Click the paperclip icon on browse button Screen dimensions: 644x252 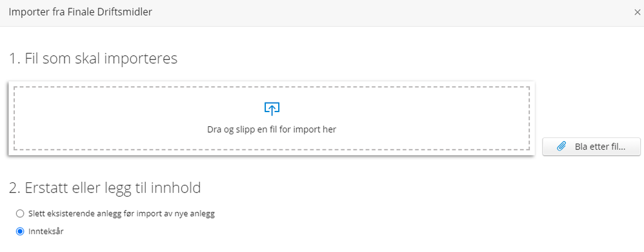[x=561, y=146]
